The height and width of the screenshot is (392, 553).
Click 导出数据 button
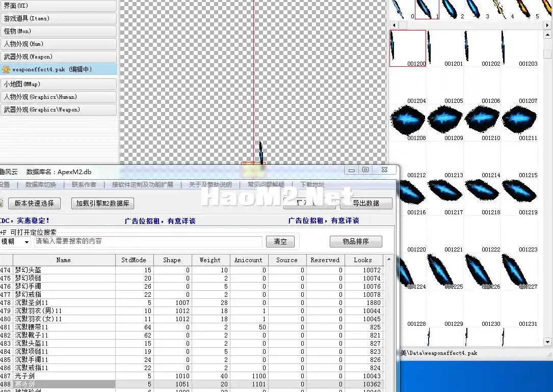[x=366, y=203]
